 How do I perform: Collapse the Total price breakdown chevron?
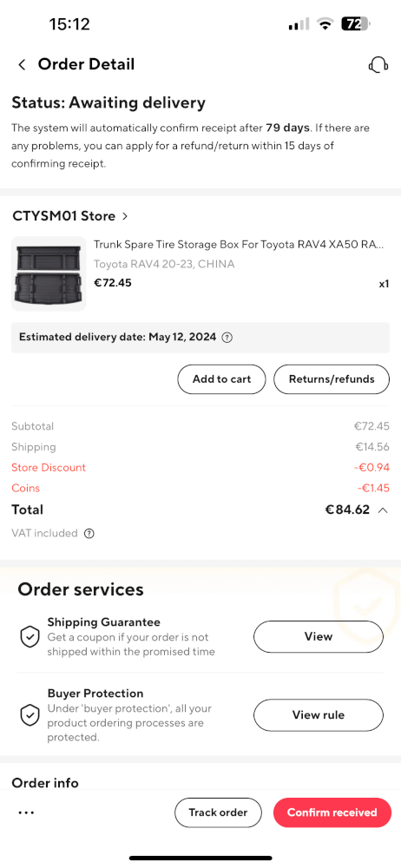(x=382, y=510)
